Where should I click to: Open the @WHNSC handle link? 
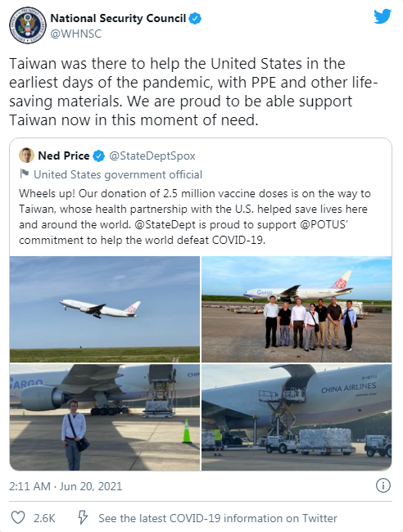76,34
